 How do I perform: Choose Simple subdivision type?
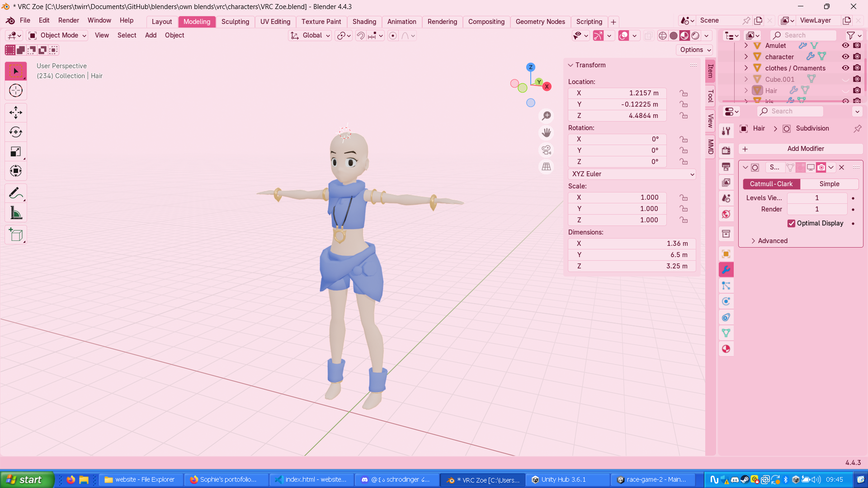click(x=829, y=184)
